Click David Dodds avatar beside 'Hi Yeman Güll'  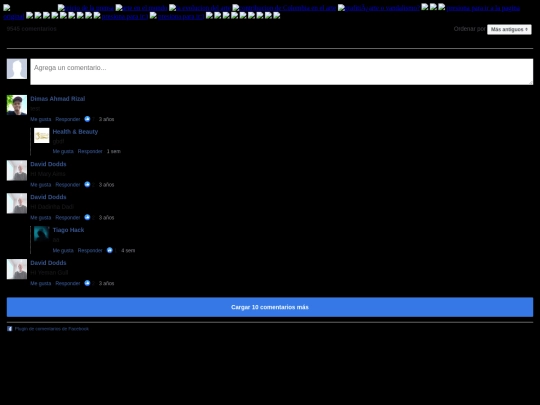pyautogui.click(x=17, y=269)
